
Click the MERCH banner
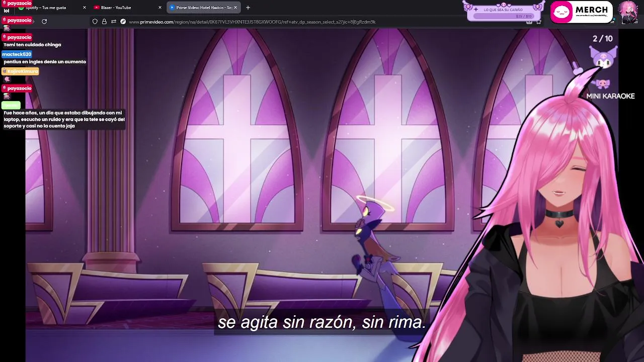pyautogui.click(x=582, y=12)
